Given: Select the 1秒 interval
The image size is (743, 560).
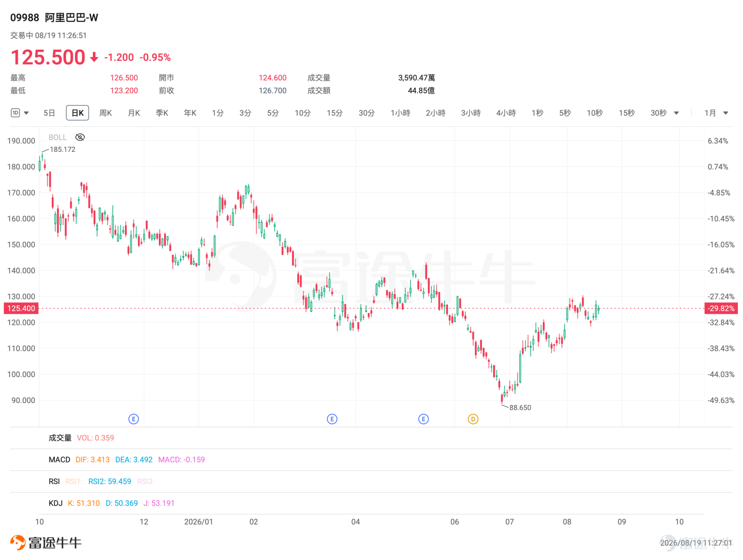Looking at the screenshot, I should point(537,113).
